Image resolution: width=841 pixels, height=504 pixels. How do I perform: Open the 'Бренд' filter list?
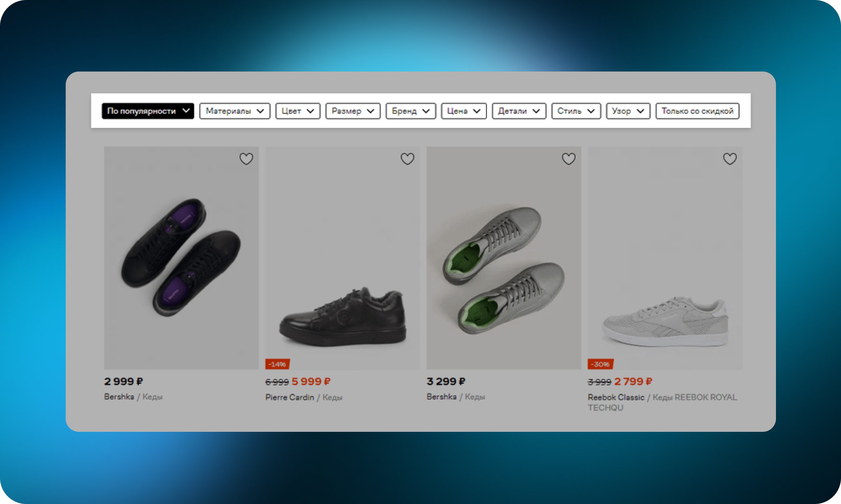click(411, 111)
